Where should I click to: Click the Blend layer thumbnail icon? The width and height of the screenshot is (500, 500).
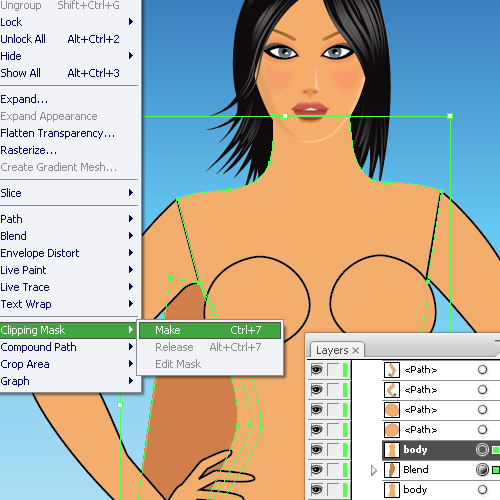click(x=392, y=470)
